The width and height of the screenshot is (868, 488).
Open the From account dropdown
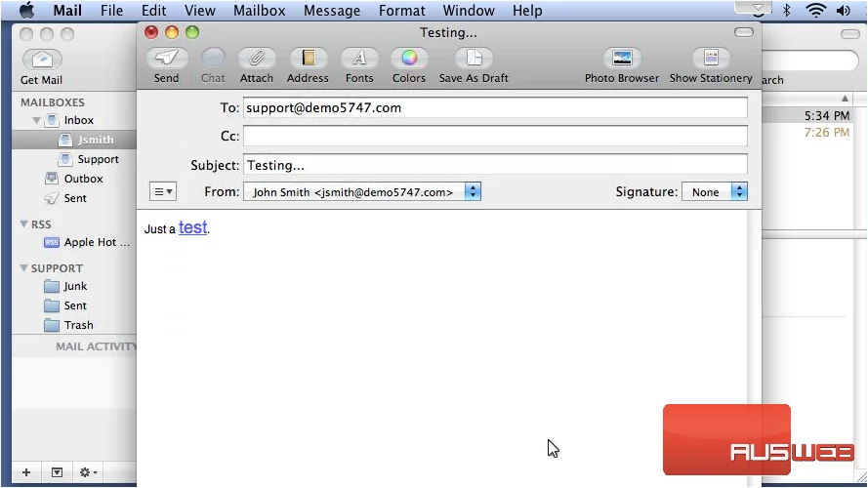pyautogui.click(x=362, y=192)
